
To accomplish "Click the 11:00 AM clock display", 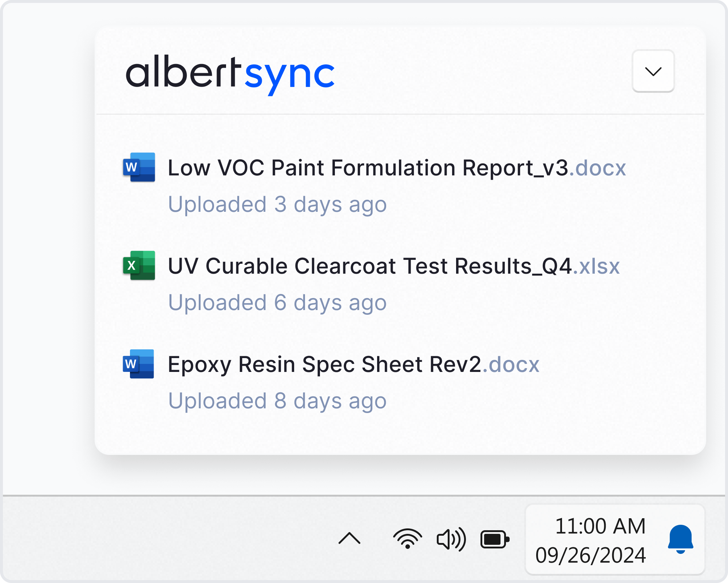I will coord(600,526).
